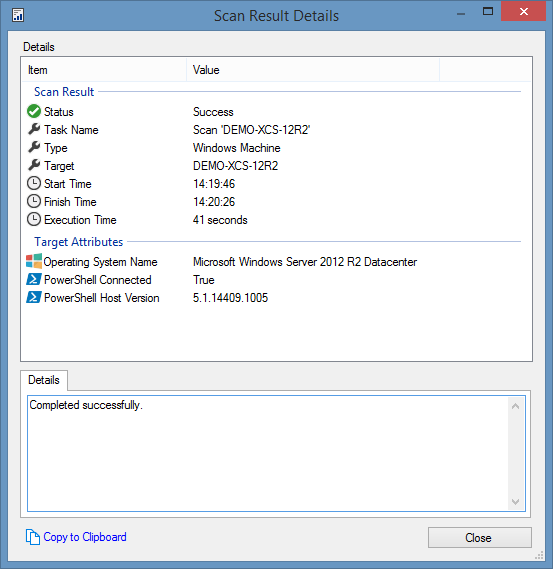
Task: Click the clock icon next to Execution Time
Action: pos(34,219)
